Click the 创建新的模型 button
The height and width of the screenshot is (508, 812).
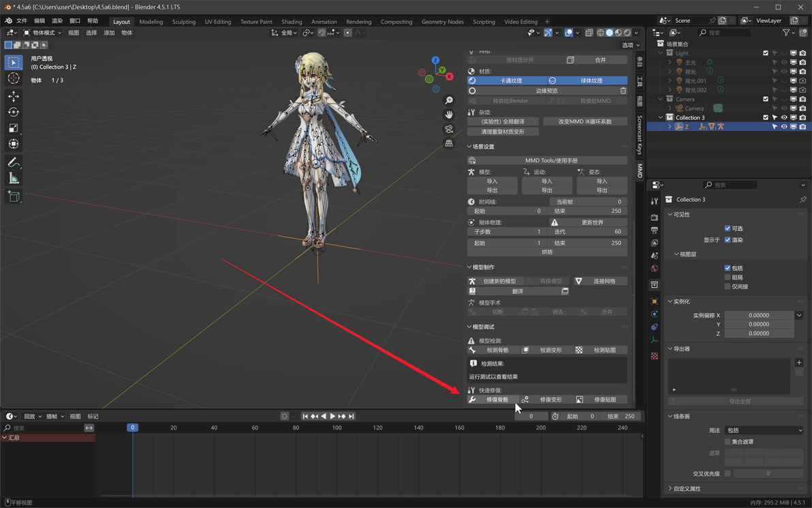coord(496,281)
